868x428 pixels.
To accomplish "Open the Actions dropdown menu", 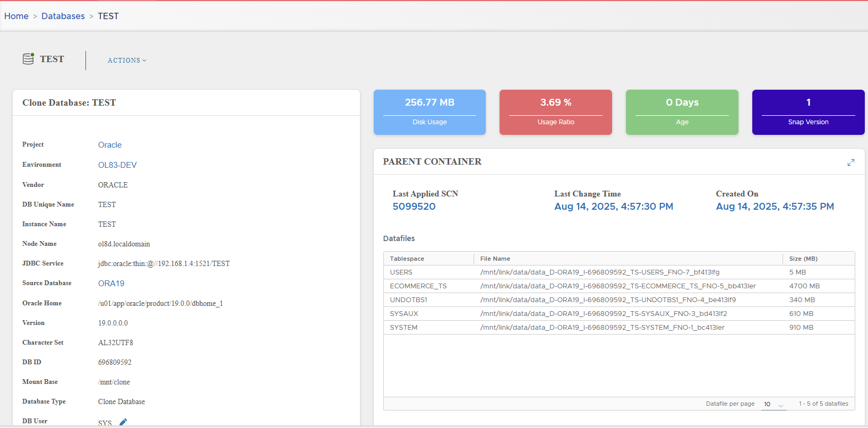I will (x=127, y=61).
